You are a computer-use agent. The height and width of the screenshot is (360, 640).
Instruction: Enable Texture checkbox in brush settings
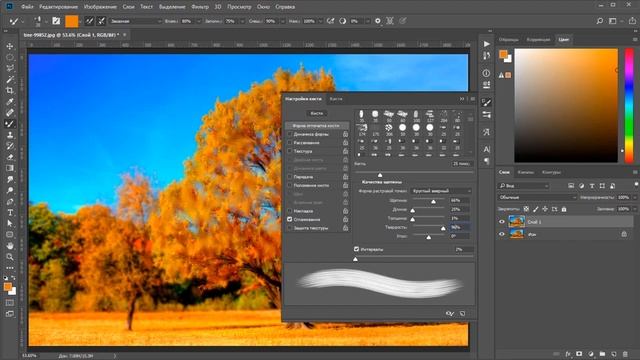(x=290, y=151)
